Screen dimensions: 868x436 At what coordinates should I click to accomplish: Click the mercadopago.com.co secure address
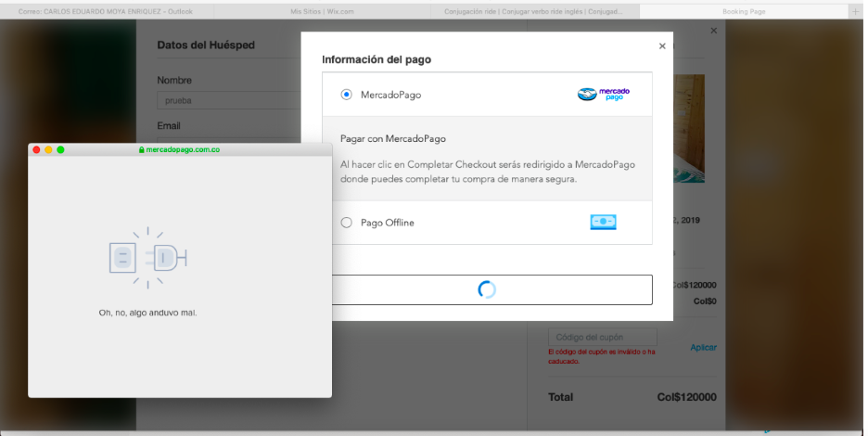click(183, 149)
